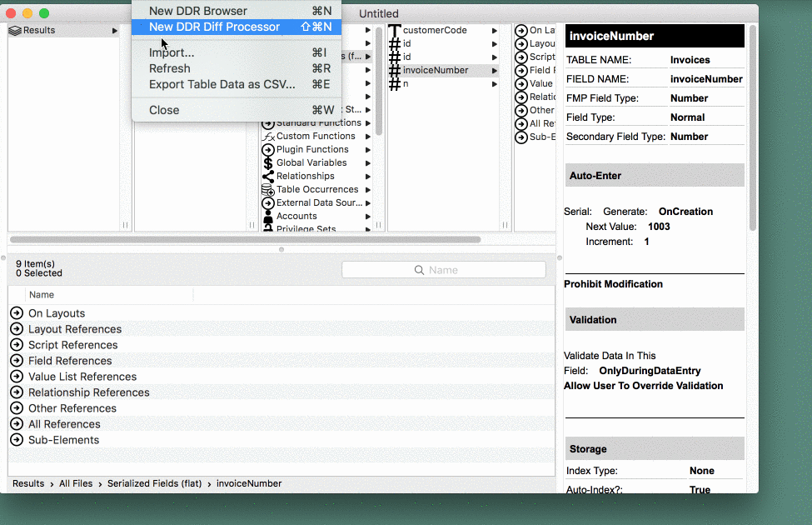This screenshot has height=525, width=812.
Task: Click the Other arrow-circle icon in top column
Action: pos(521,110)
